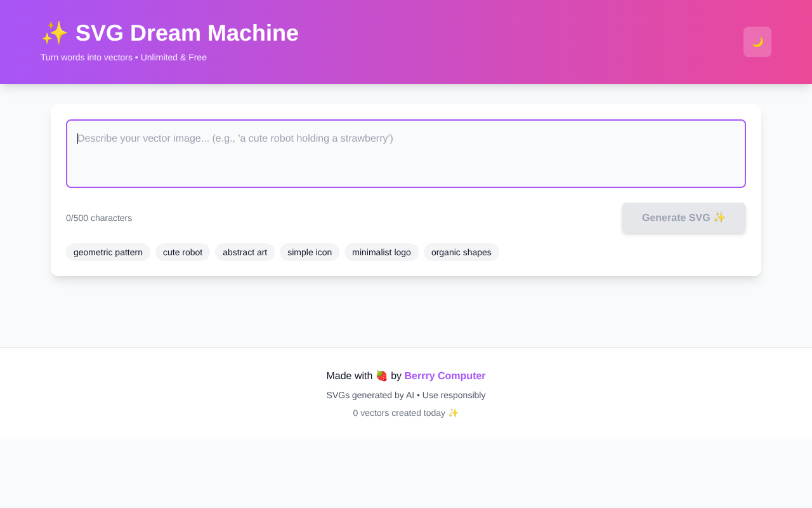The width and height of the screenshot is (812, 508).
Task: Select the 'minimalist logo' suggestion chip
Action: [x=381, y=252]
